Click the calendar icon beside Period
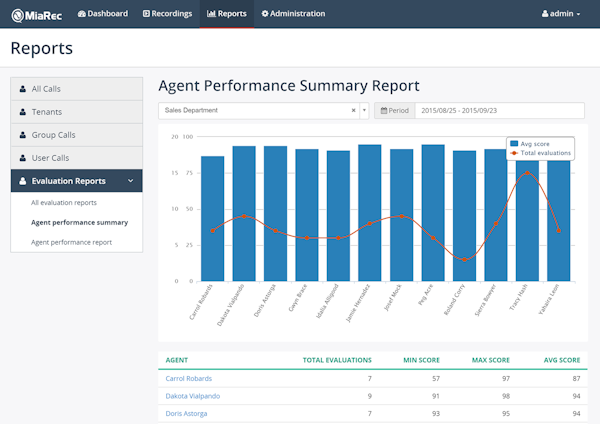This screenshot has width=600, height=424. coord(384,111)
